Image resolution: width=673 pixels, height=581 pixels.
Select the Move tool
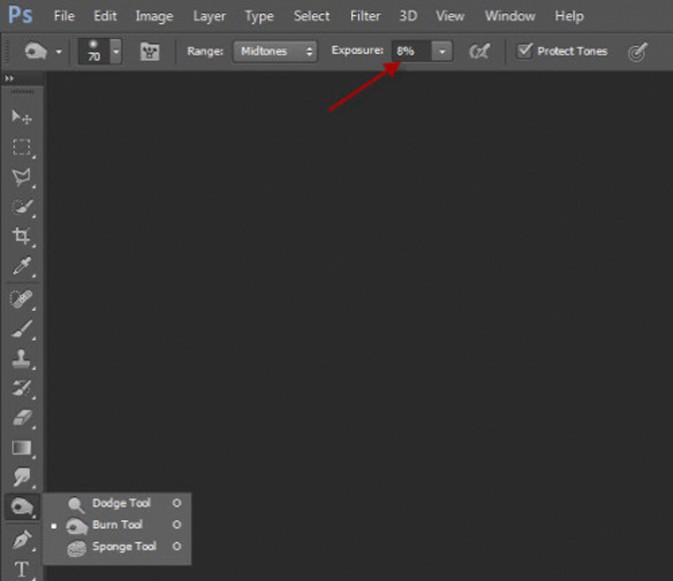(x=22, y=118)
